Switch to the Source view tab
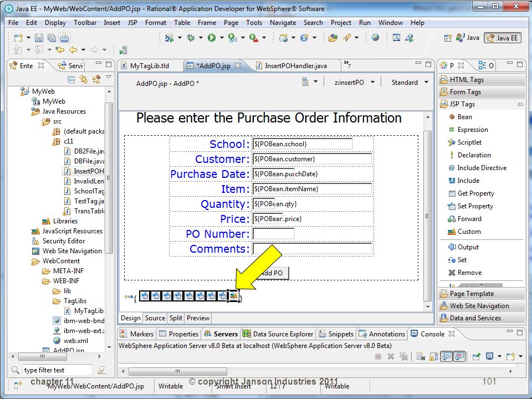Image resolution: width=532 pixels, height=399 pixels. [155, 318]
